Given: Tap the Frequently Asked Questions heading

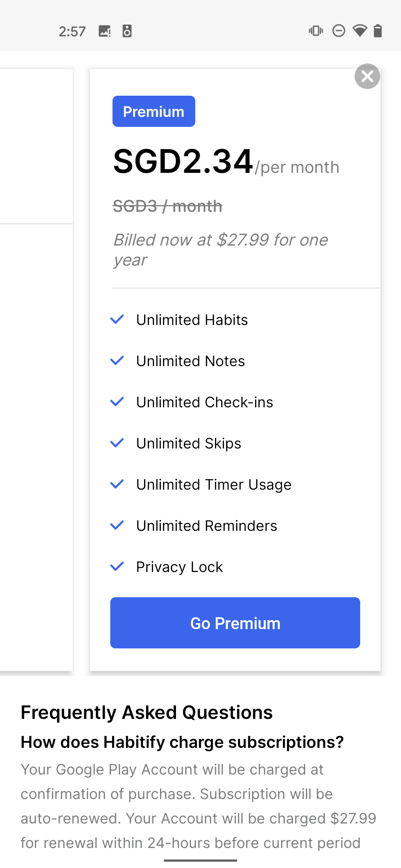Looking at the screenshot, I should (x=147, y=712).
